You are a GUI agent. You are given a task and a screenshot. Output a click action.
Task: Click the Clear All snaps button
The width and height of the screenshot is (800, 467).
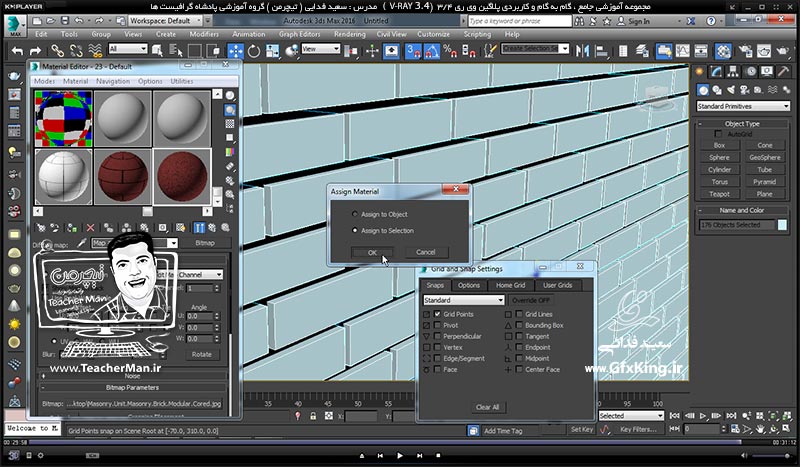[487, 407]
